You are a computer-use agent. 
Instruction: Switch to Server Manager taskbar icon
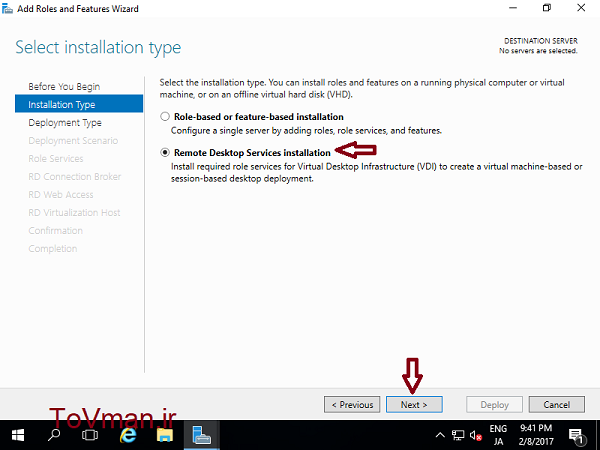[x=202, y=435]
